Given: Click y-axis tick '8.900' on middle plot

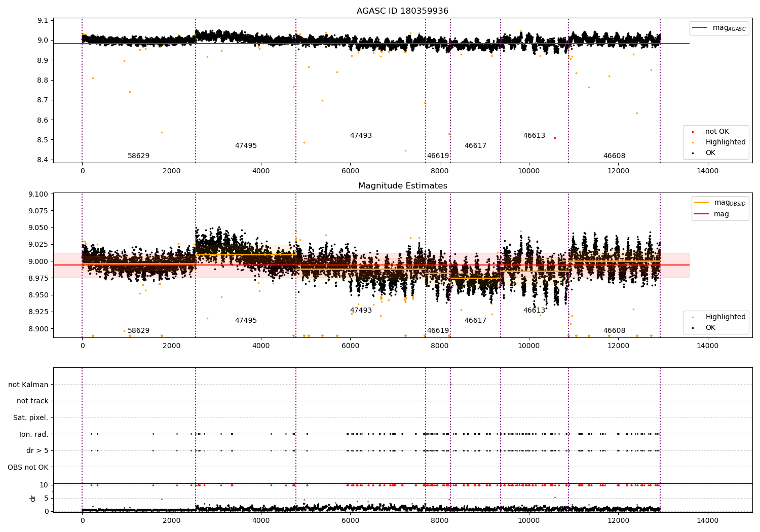Looking at the screenshot, I should point(39,329).
